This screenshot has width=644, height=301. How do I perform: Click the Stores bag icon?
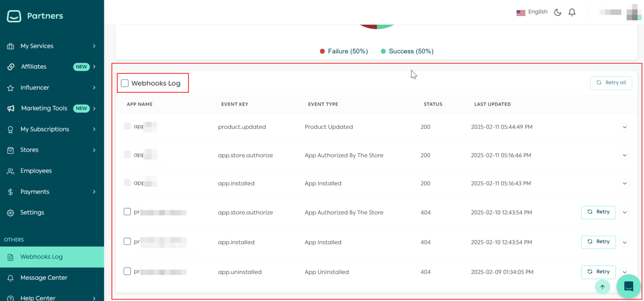(10, 150)
